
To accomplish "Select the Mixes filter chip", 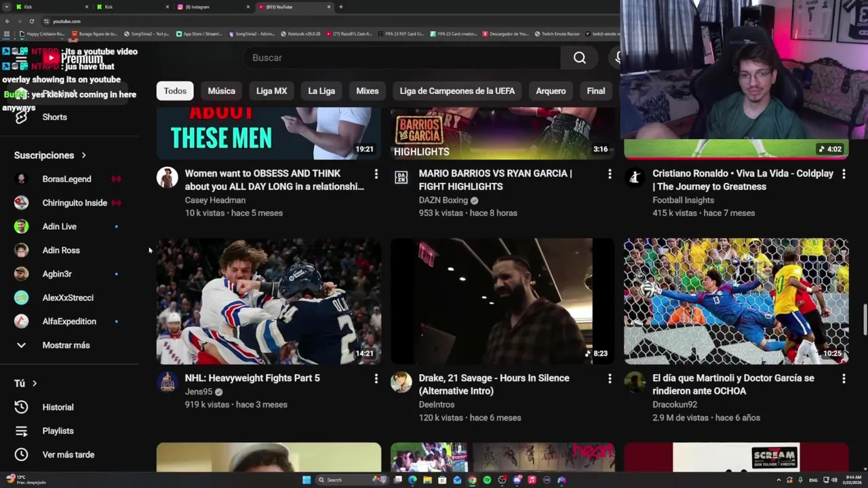I will pyautogui.click(x=368, y=91).
